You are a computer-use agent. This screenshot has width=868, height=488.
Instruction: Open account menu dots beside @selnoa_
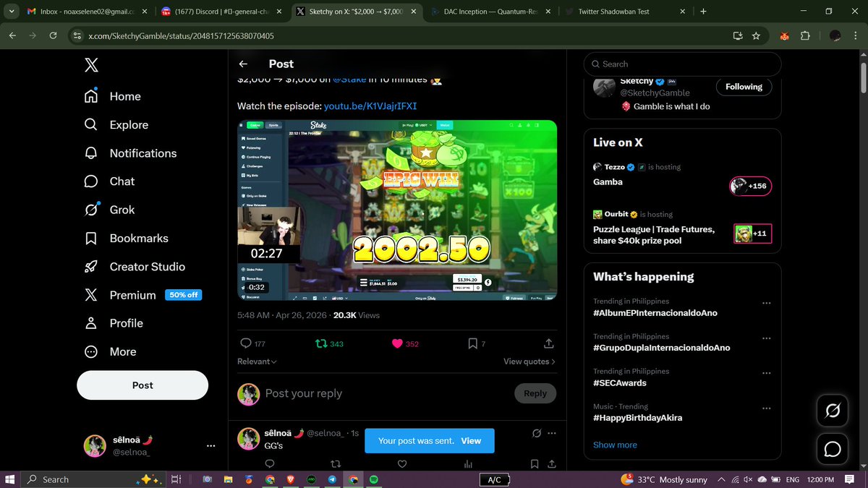pos(210,446)
